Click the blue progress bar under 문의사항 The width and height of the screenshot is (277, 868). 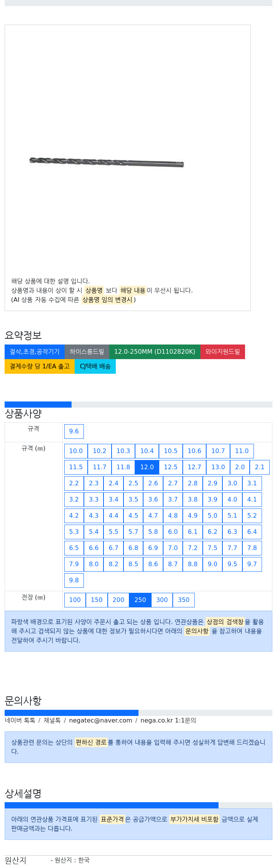(72, 713)
